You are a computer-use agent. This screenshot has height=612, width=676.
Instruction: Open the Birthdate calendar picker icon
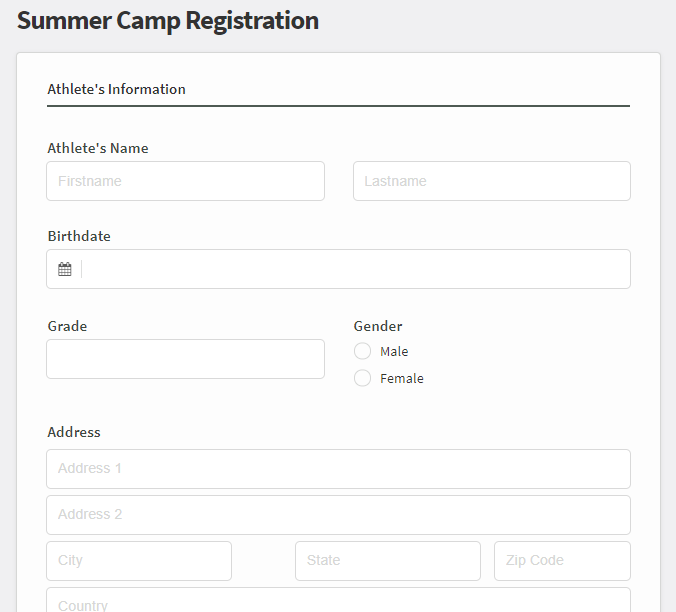pyautogui.click(x=65, y=269)
